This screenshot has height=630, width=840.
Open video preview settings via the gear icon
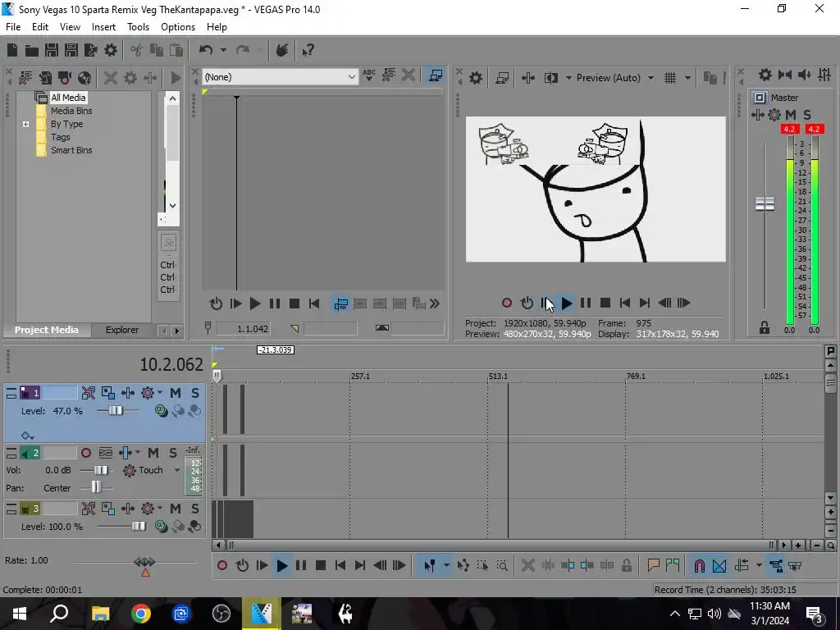pos(476,78)
